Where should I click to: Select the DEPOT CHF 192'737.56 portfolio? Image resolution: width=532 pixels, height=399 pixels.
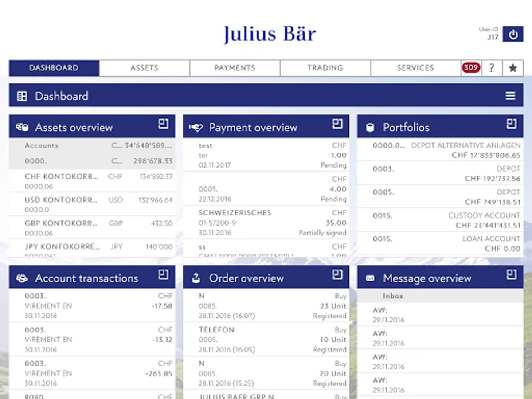(x=440, y=173)
